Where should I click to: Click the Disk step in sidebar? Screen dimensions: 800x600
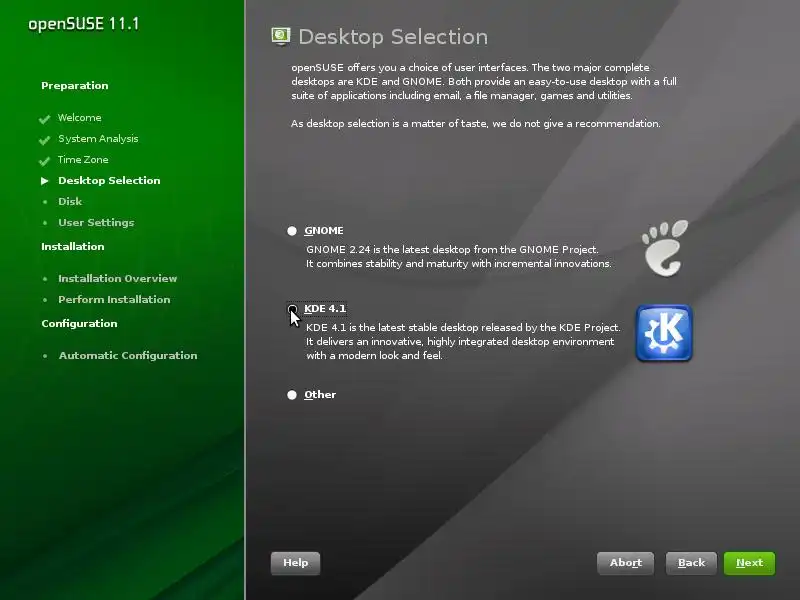click(x=70, y=202)
